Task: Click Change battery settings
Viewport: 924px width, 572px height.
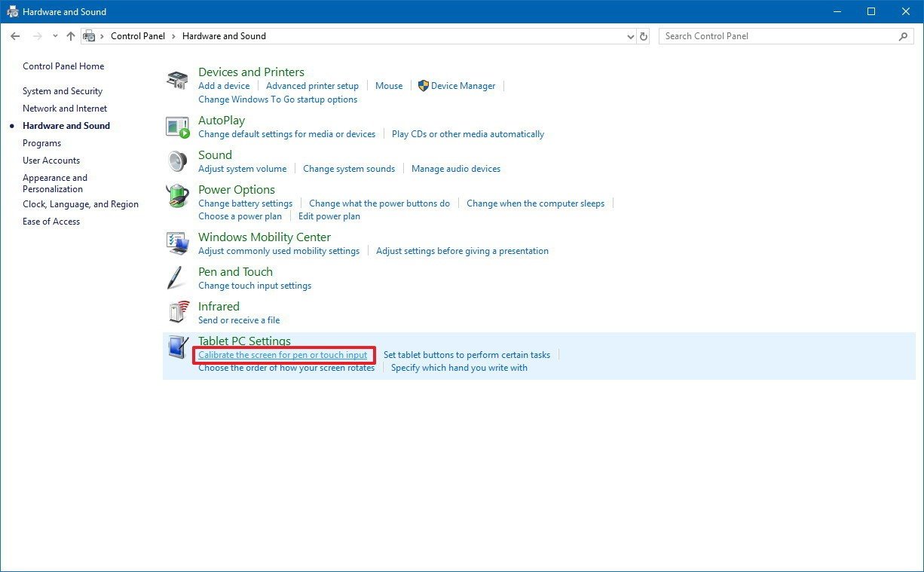Action: pyautogui.click(x=245, y=203)
